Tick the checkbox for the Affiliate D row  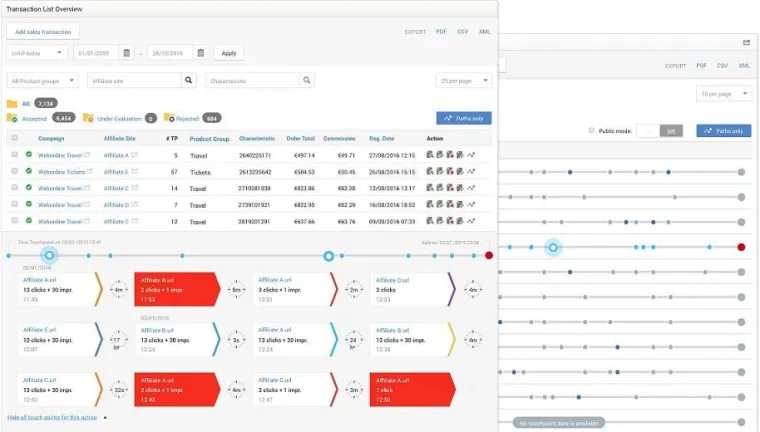(15, 204)
